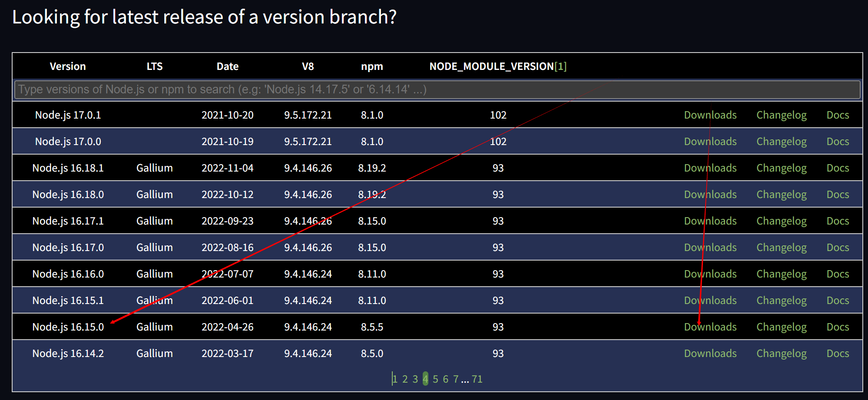
Task: Open Docs for Node.js 17.0.1
Action: pos(838,115)
